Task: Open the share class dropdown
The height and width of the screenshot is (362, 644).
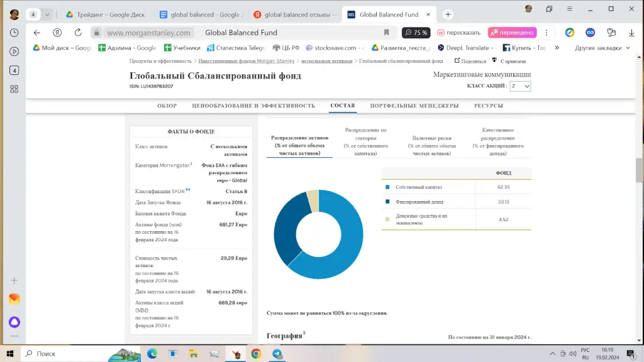Action: [x=520, y=86]
